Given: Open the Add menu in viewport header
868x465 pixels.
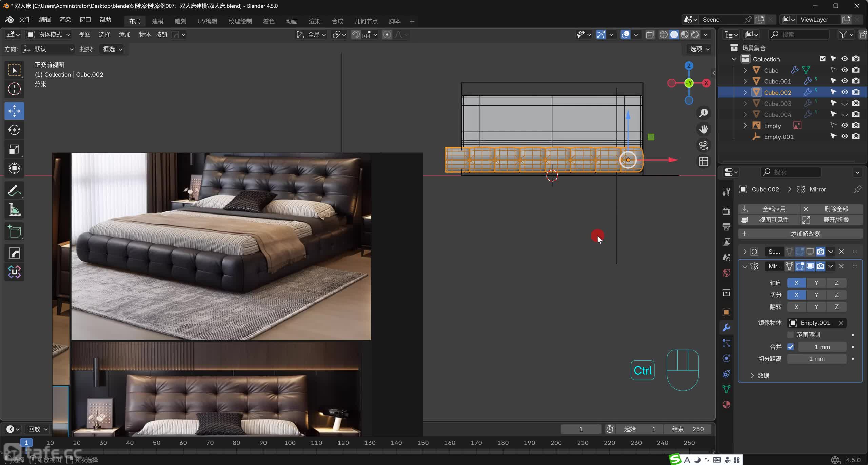Looking at the screenshot, I should point(124,35).
